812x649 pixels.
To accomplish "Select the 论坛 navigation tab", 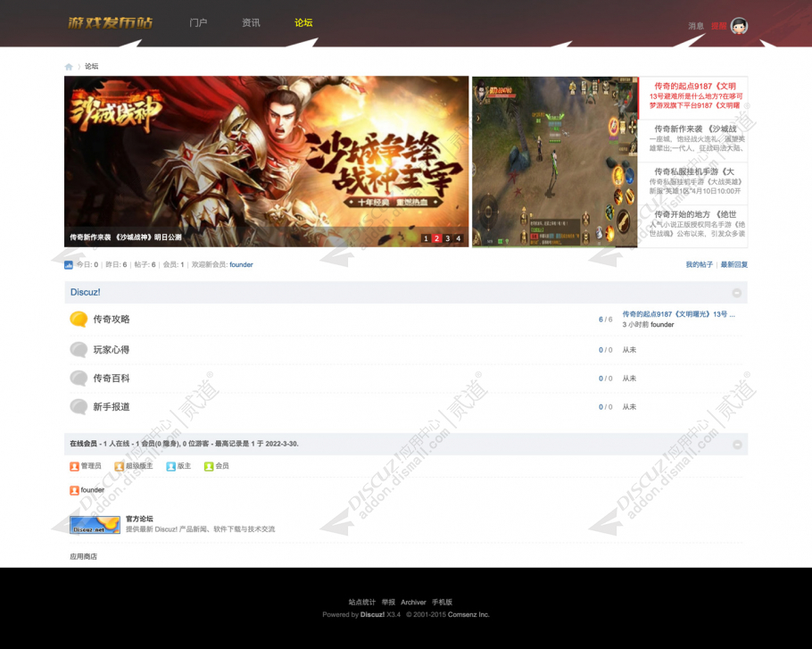I will coord(303,23).
